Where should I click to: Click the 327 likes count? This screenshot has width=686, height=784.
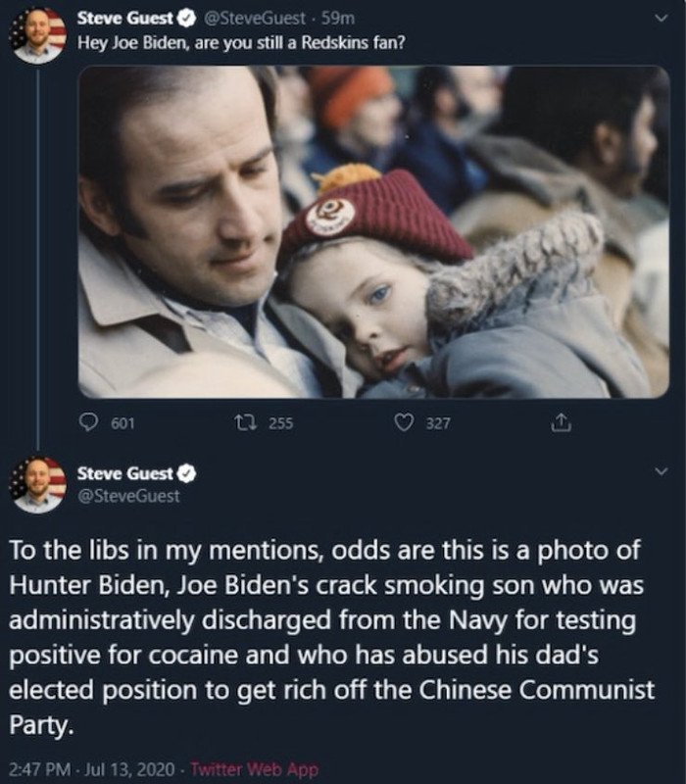pyautogui.click(x=438, y=423)
